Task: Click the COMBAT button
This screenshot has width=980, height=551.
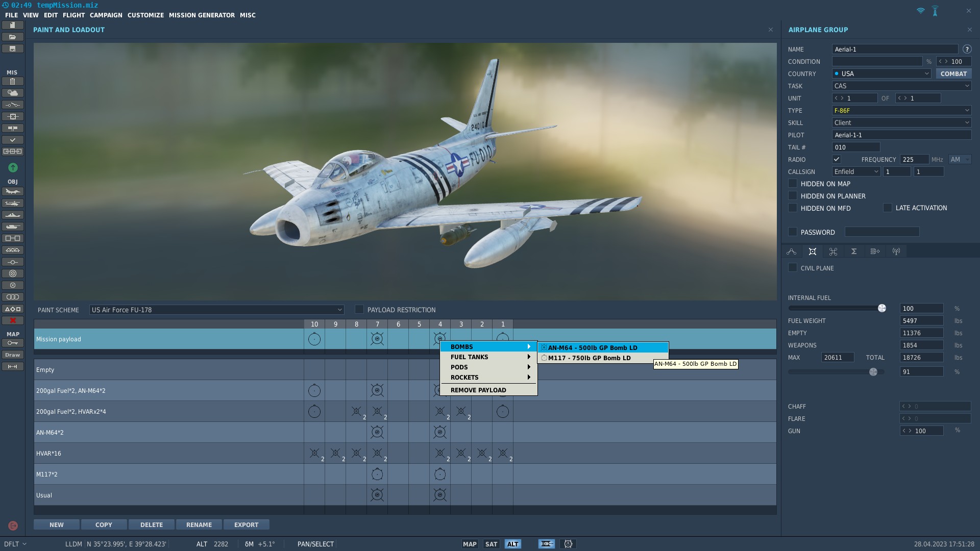Action: coord(953,73)
